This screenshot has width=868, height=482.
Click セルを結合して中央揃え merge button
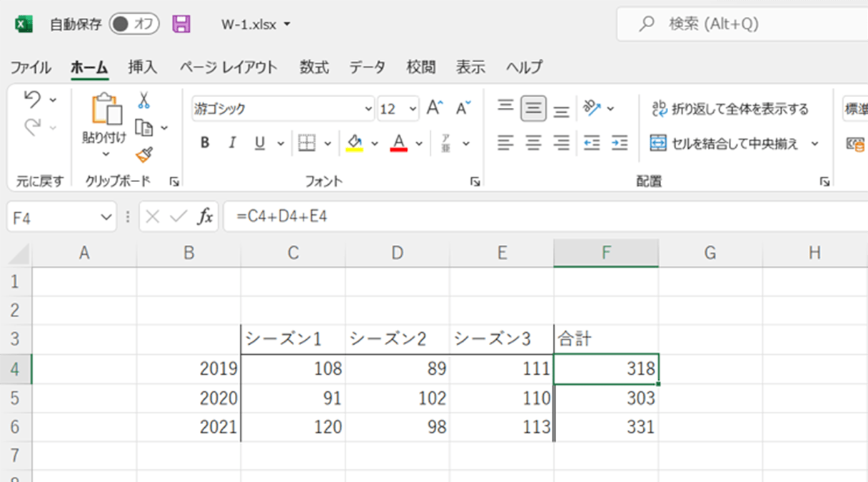click(725, 144)
